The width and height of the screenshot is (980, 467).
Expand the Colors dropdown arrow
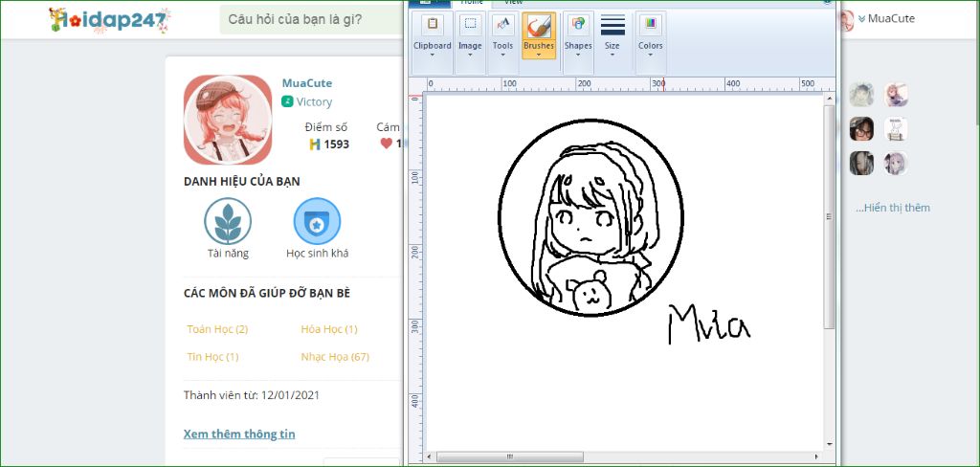pos(651,55)
